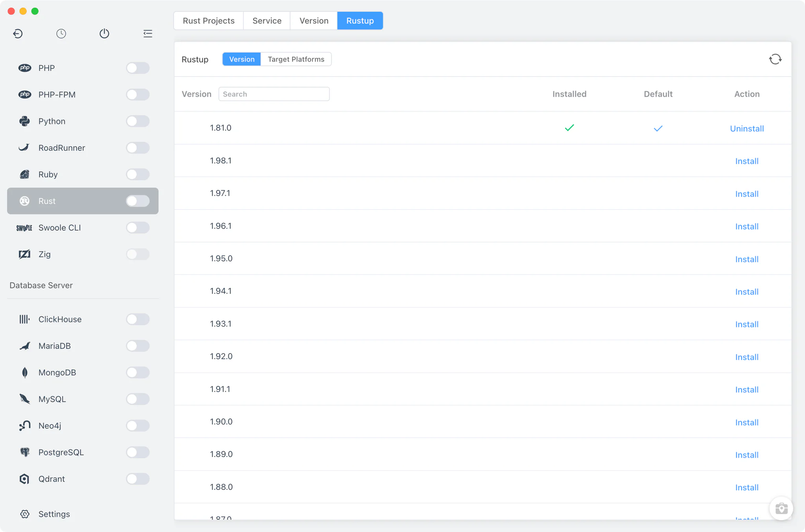Install Rust version 1.92.0

point(747,357)
